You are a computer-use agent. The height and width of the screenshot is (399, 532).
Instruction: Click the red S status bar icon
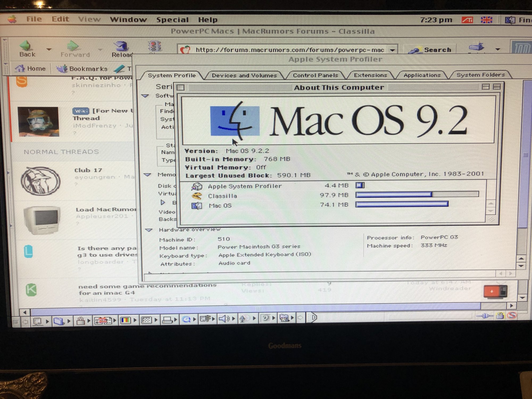click(x=512, y=315)
